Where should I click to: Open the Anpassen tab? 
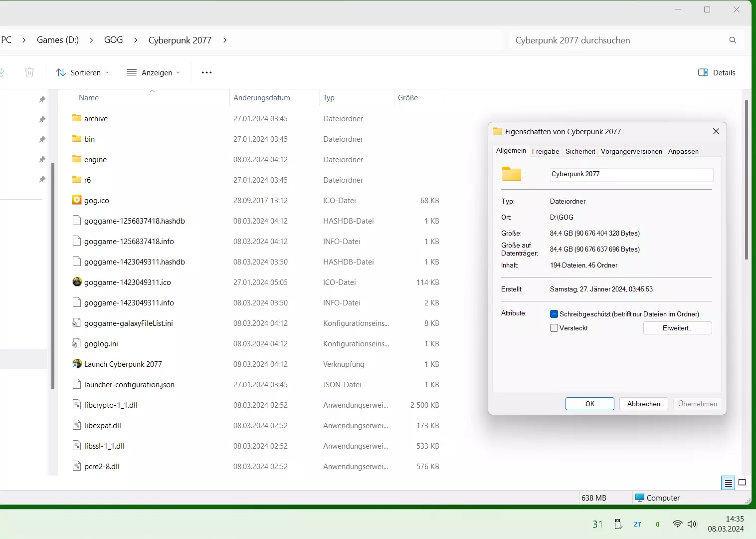pyautogui.click(x=683, y=151)
